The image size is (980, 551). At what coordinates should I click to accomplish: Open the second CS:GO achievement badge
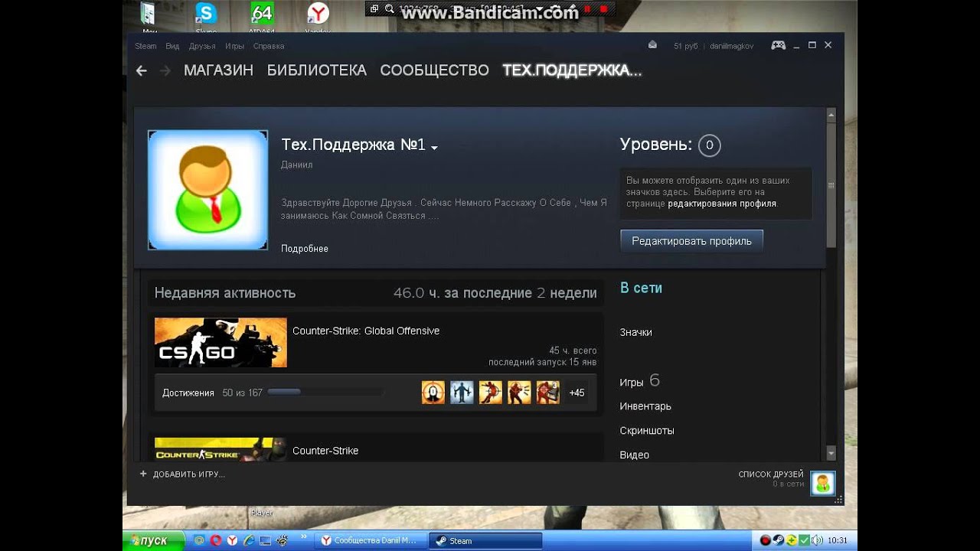pyautogui.click(x=462, y=393)
